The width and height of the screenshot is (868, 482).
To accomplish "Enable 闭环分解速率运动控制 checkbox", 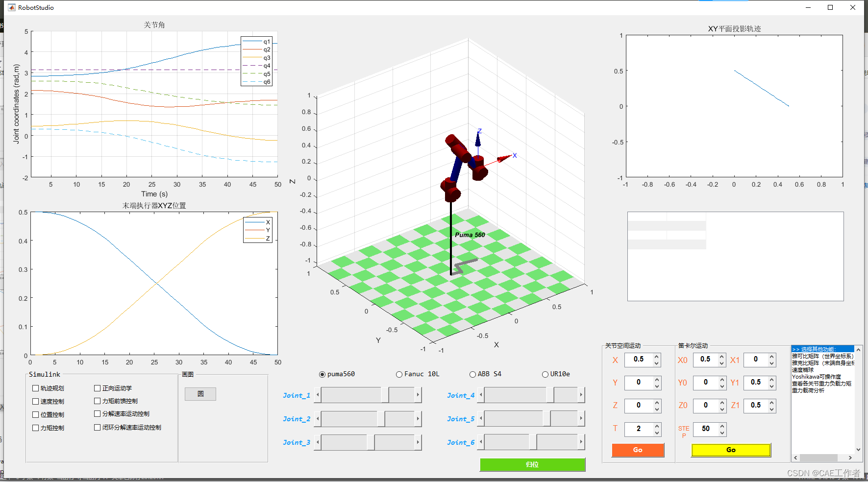I will coord(97,428).
